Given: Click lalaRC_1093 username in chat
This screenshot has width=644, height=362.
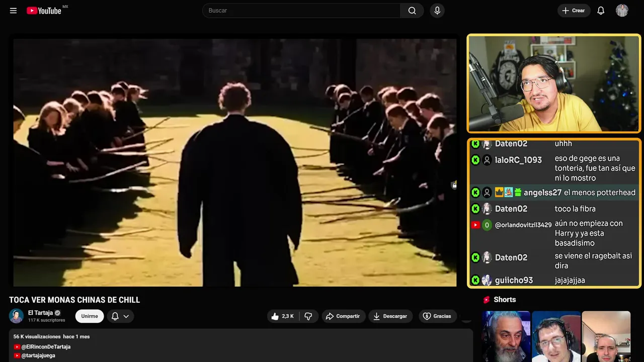Looking at the screenshot, I should [x=518, y=160].
